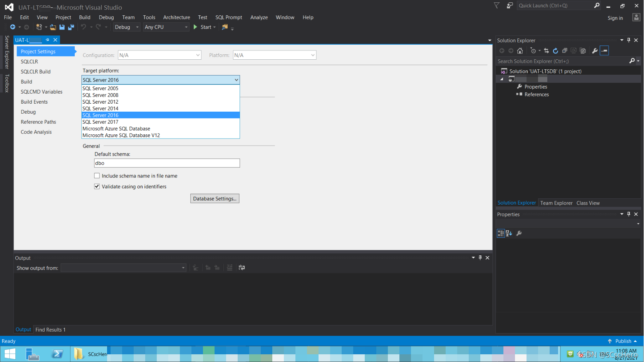This screenshot has width=644, height=362.
Task: Click the PowerShell icon on the taskbar
Action: tap(58, 354)
